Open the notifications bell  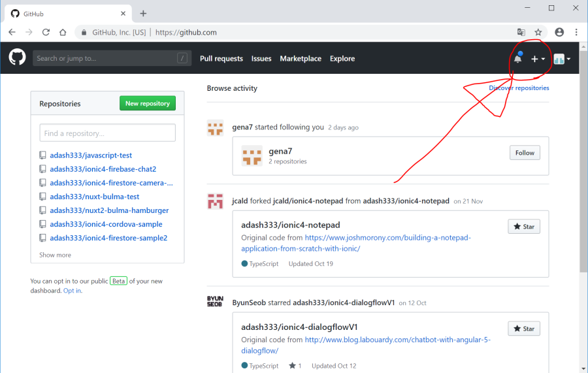click(x=517, y=59)
